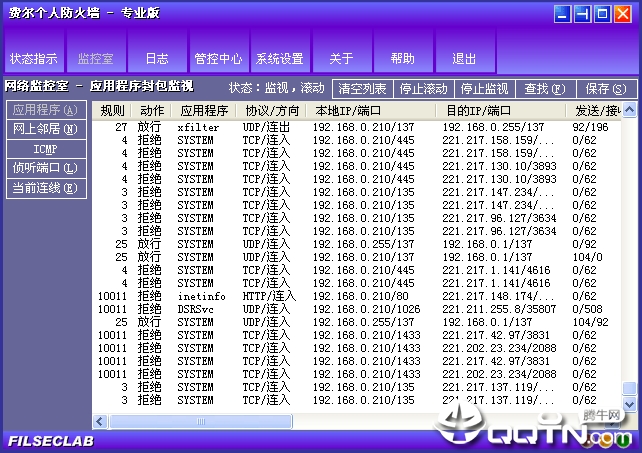The image size is (642, 453).
Task: Click the vertical scrollbar down arrow
Action: (x=630, y=404)
